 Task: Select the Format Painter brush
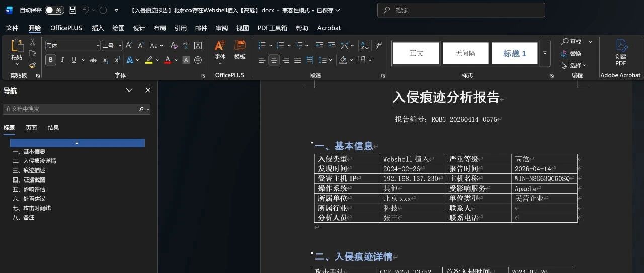(33, 65)
